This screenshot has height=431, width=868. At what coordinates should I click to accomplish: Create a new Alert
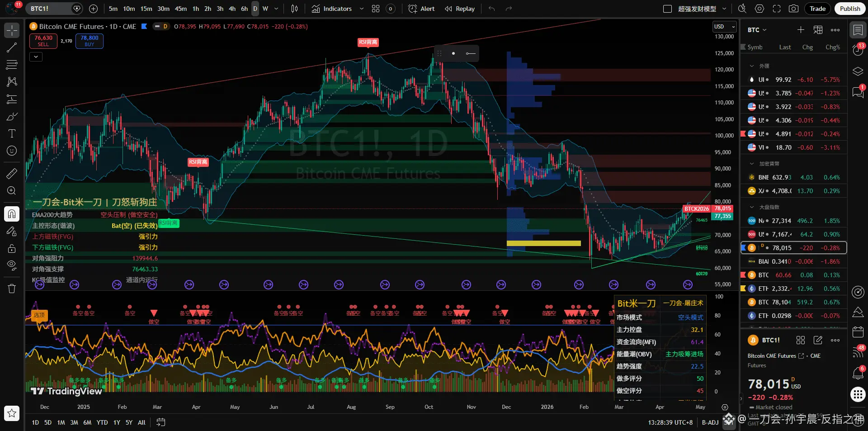[421, 9]
